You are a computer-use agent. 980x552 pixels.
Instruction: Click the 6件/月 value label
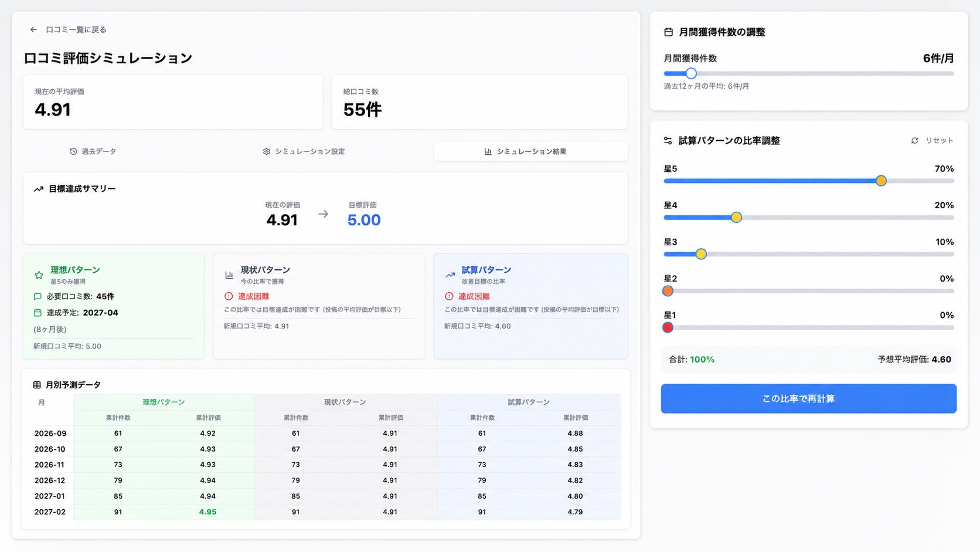pyautogui.click(x=938, y=58)
